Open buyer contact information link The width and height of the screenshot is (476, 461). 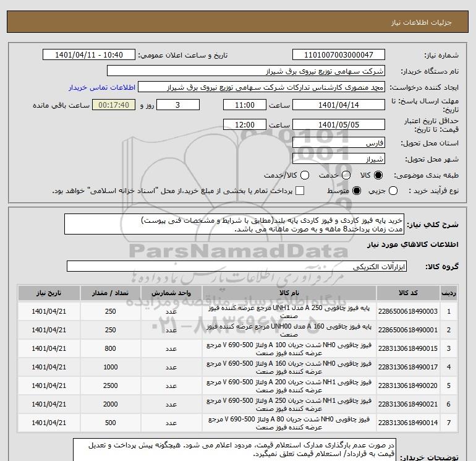click(102, 87)
